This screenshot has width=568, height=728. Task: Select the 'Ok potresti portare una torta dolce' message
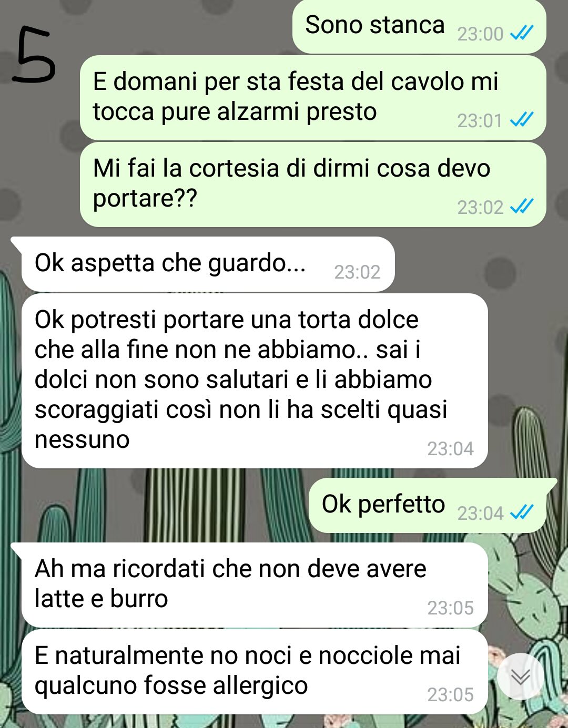tap(255, 381)
